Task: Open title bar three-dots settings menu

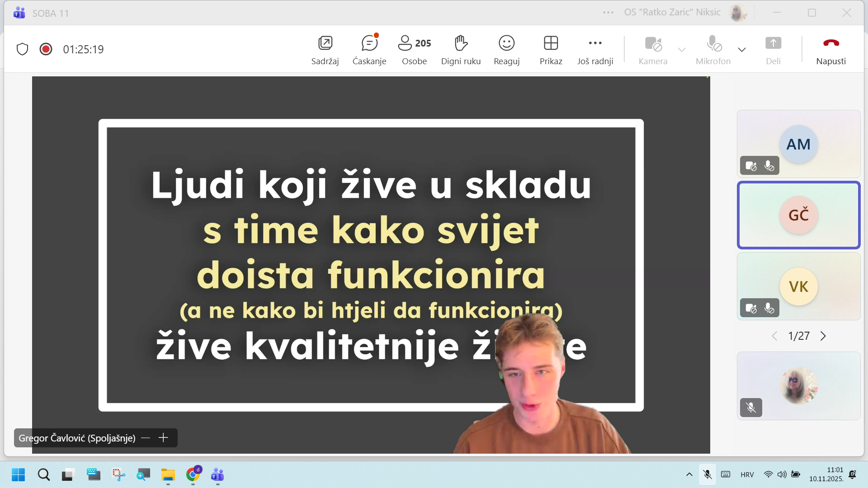Action: tap(609, 13)
